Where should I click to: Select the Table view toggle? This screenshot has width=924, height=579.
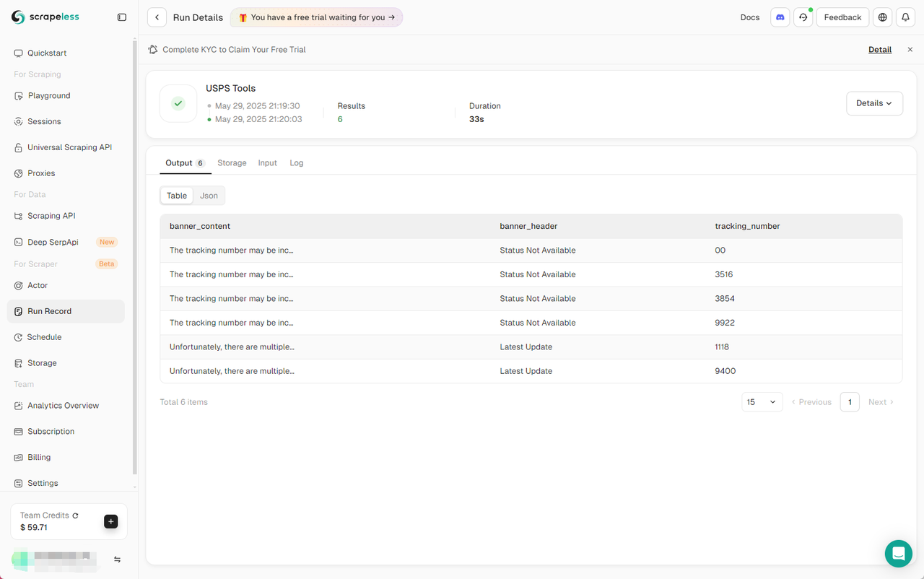pyautogui.click(x=177, y=196)
